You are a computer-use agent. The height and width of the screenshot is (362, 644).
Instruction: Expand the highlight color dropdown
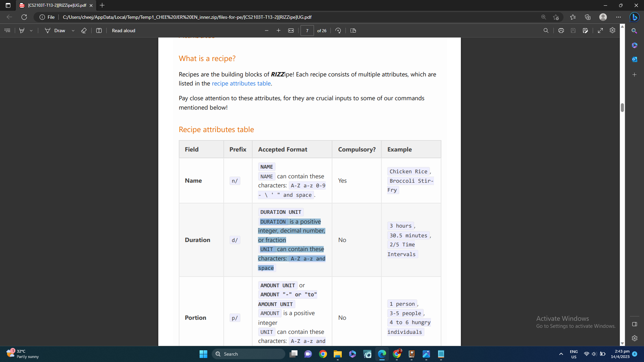click(x=31, y=31)
